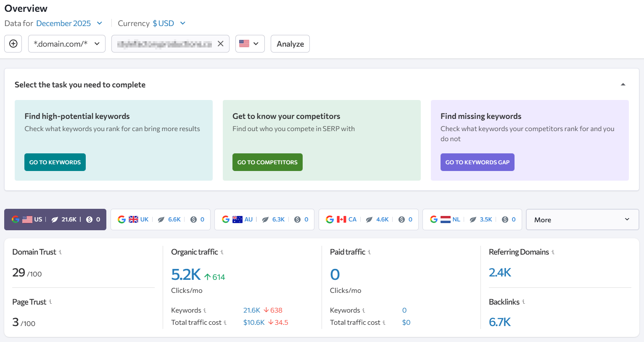Click the info icon next to Domain Trust

coord(60,252)
